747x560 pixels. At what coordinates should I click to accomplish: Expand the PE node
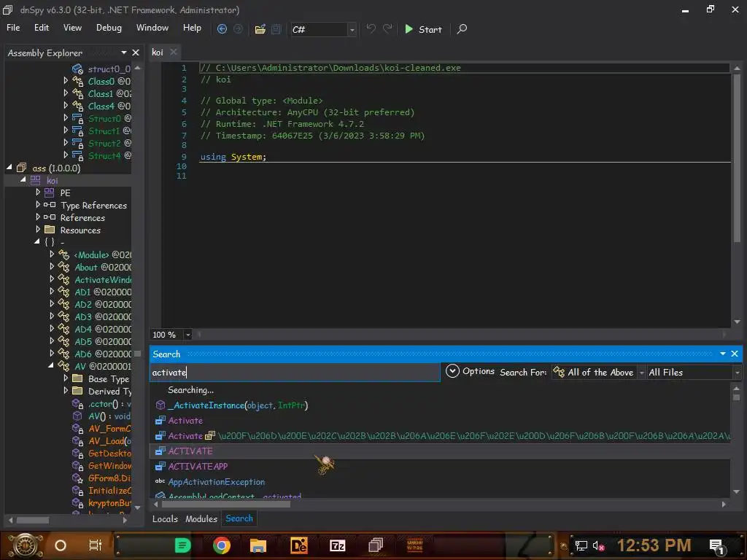pos(38,192)
